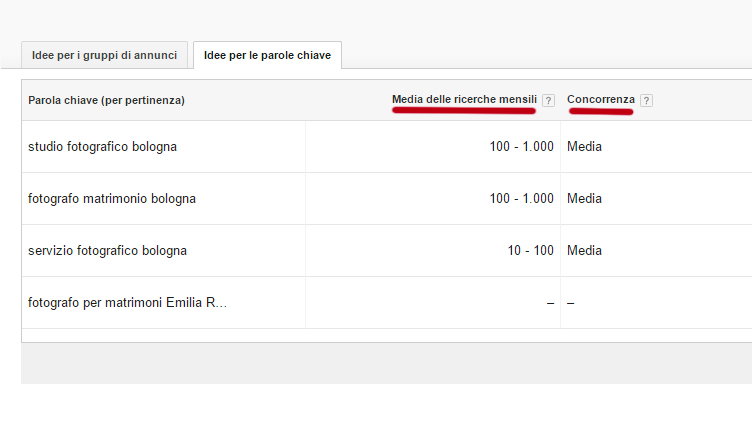The height and width of the screenshot is (423, 752).
Task: Sort by 'Media delle ricerche mensili' header
Action: (464, 99)
